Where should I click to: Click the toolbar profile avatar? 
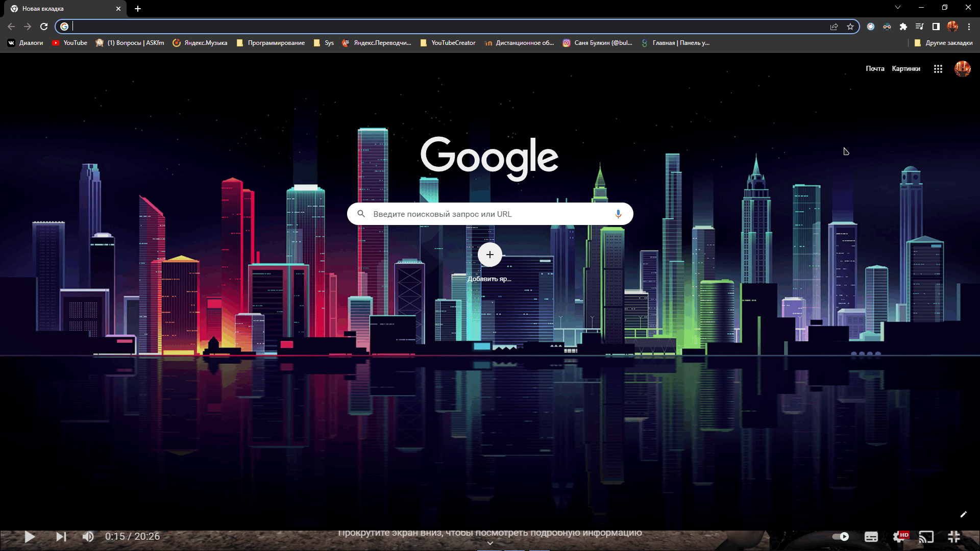tap(952, 27)
